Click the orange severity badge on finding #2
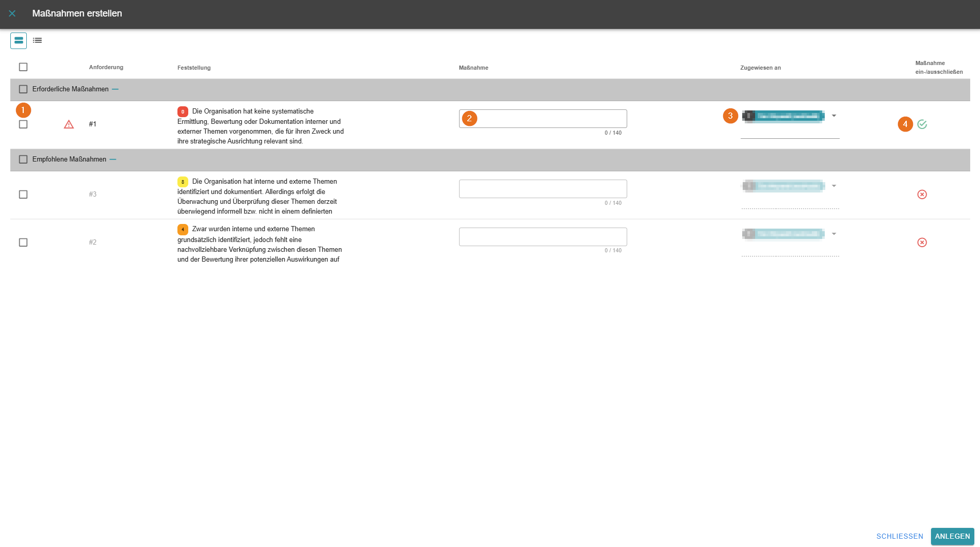The image size is (980, 547). pyautogui.click(x=183, y=230)
